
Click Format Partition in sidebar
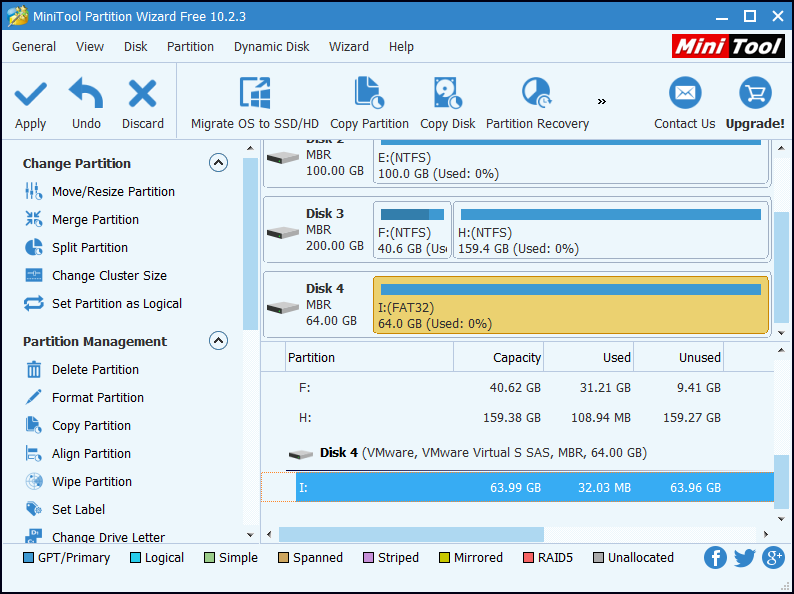(85, 398)
